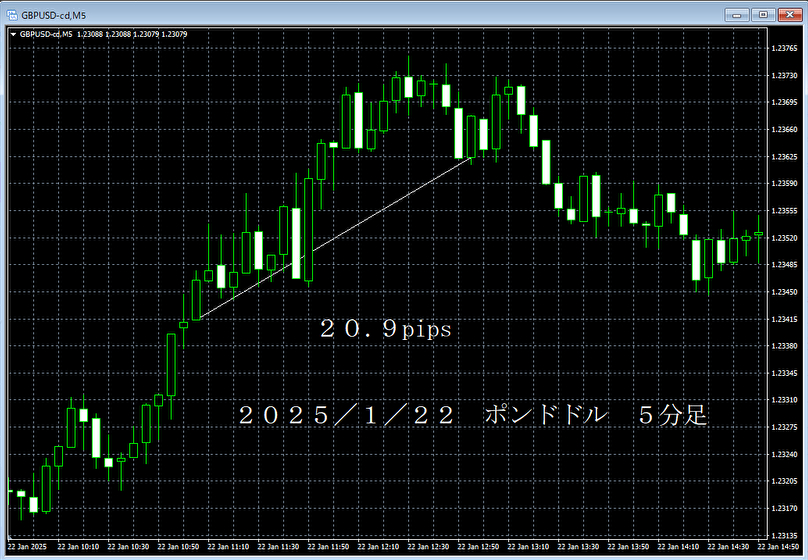Click price level 1.23695 on price axis
The width and height of the screenshot is (808, 560).
tap(784, 103)
